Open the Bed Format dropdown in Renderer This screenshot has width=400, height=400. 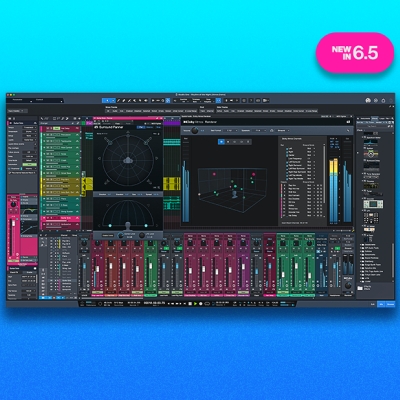(x=230, y=130)
